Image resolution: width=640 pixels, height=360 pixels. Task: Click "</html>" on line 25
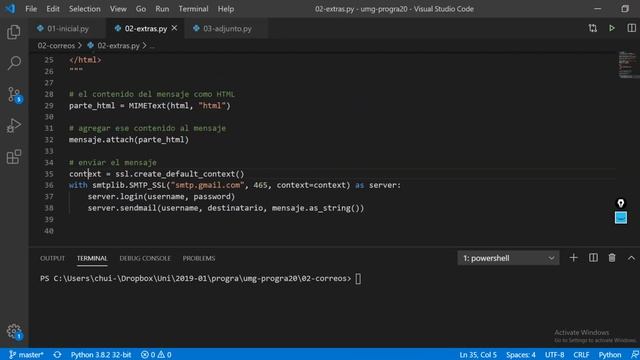(85, 60)
